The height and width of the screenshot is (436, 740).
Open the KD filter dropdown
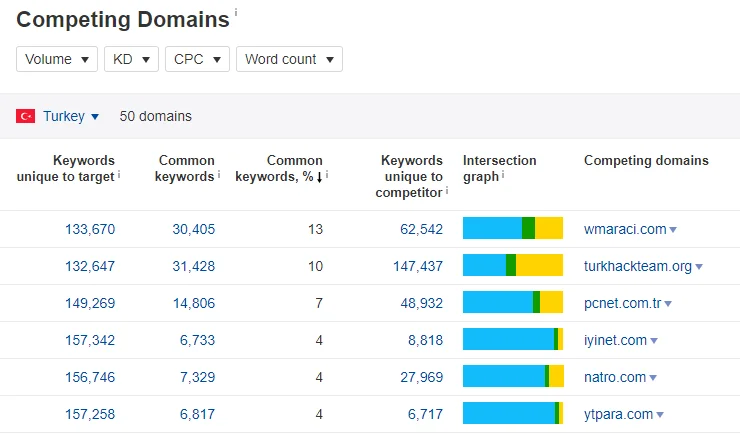coord(131,59)
